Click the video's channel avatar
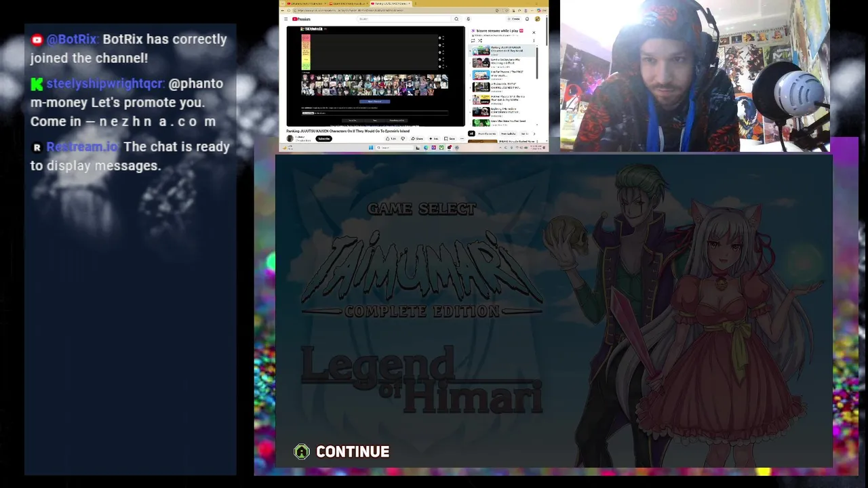Image resolution: width=868 pixels, height=488 pixels. (290, 138)
